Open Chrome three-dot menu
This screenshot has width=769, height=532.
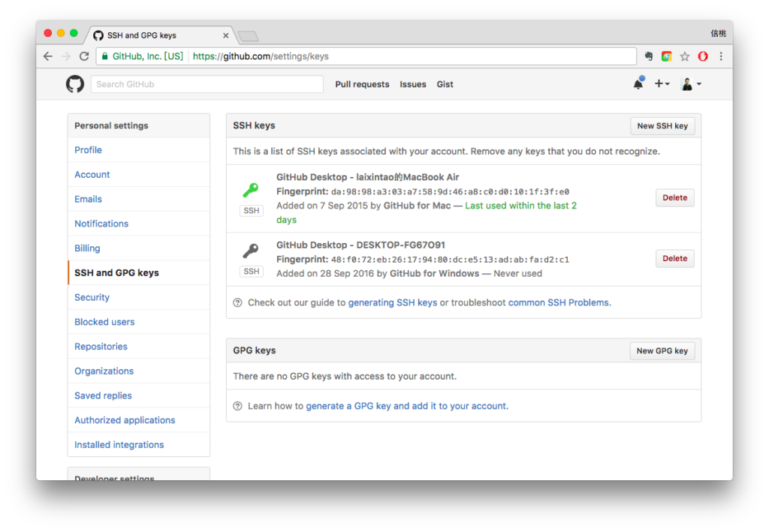point(721,56)
